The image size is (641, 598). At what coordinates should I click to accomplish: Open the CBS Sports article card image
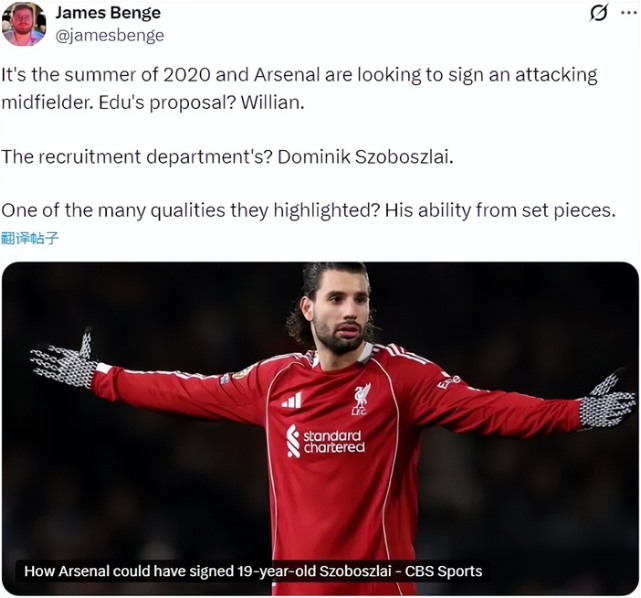pyautogui.click(x=320, y=428)
